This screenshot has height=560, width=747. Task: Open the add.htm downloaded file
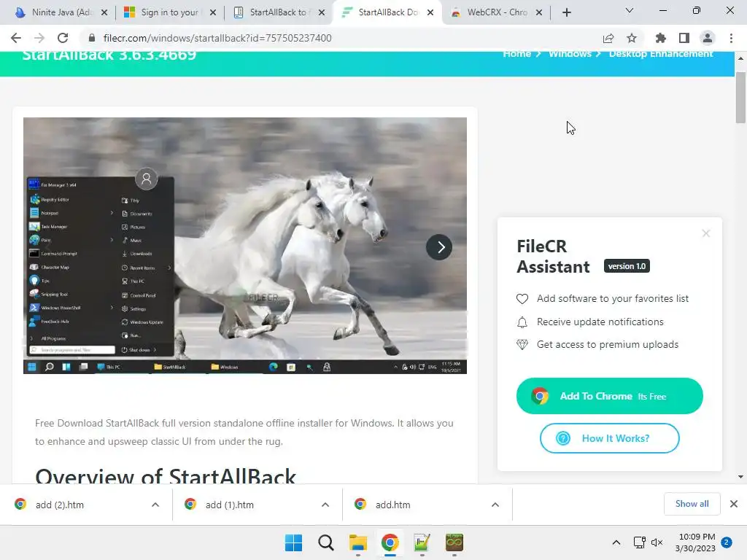click(392, 505)
